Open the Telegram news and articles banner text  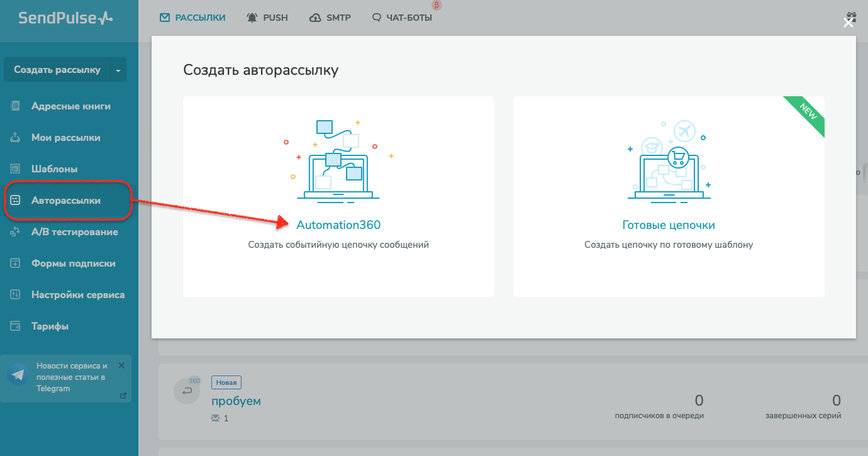pyautogui.click(x=72, y=377)
